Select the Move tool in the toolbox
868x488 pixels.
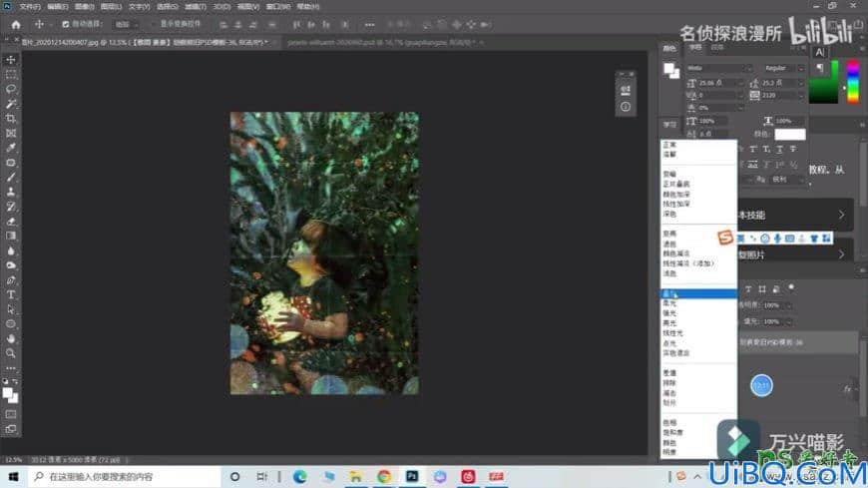click(x=11, y=59)
